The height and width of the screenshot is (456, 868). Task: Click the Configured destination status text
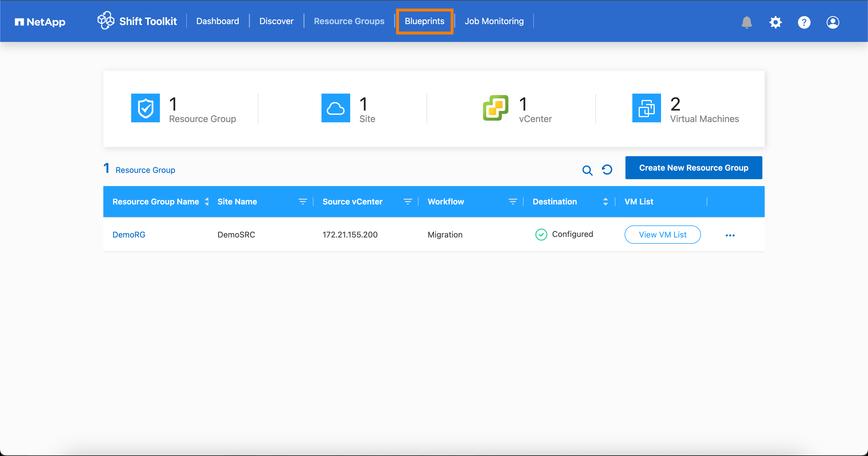572,234
